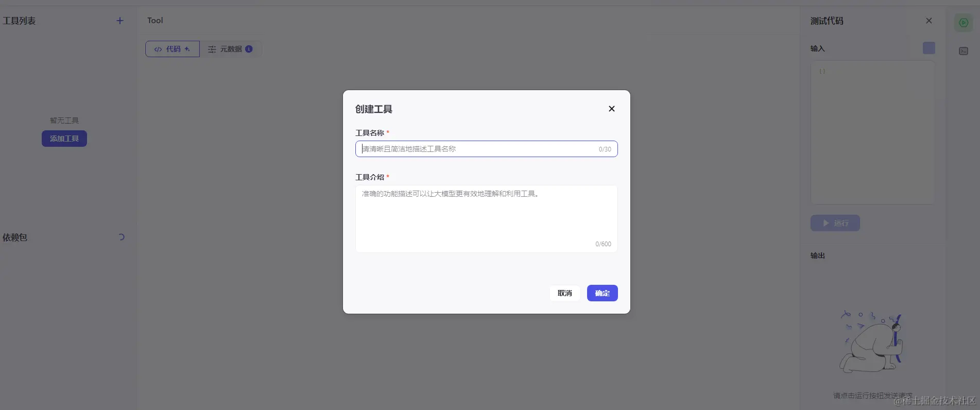Refresh the 依赖包 section icon

pos(122,237)
